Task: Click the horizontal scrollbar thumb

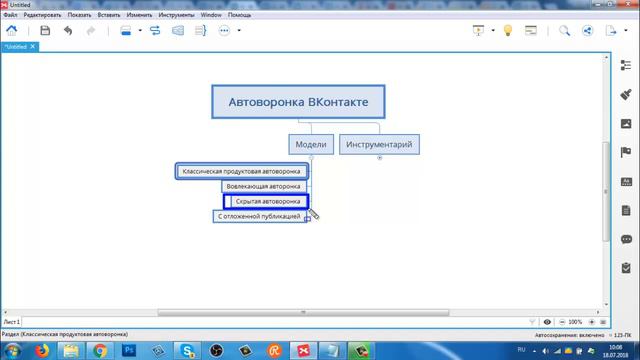Action: pos(303,312)
